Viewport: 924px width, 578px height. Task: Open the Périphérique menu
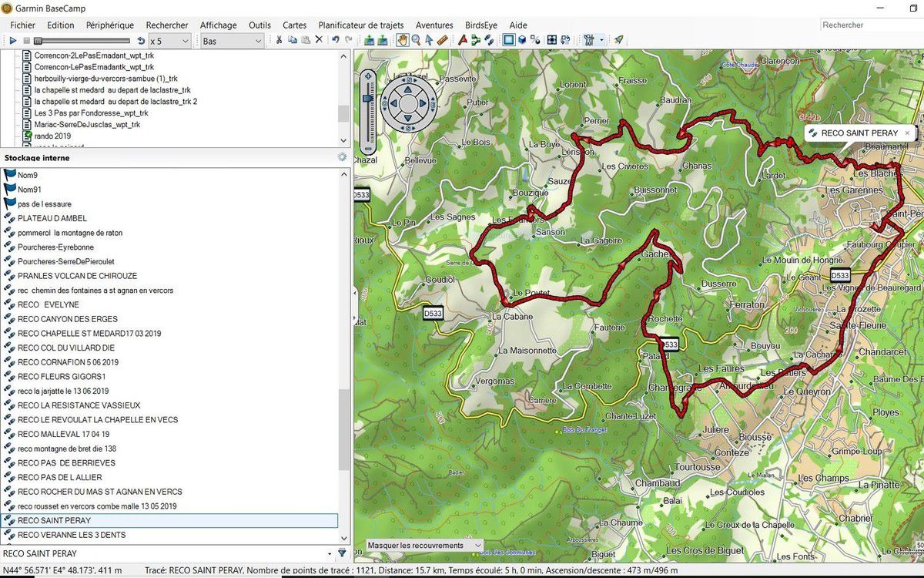coord(110,25)
